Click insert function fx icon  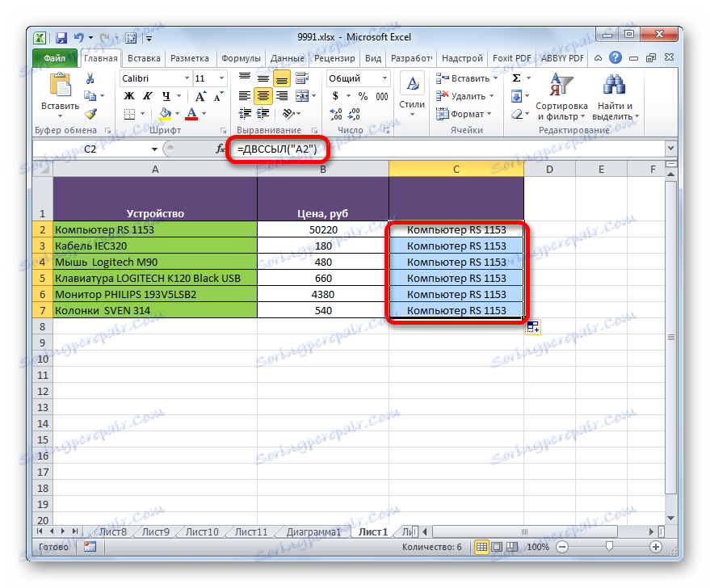(220, 149)
